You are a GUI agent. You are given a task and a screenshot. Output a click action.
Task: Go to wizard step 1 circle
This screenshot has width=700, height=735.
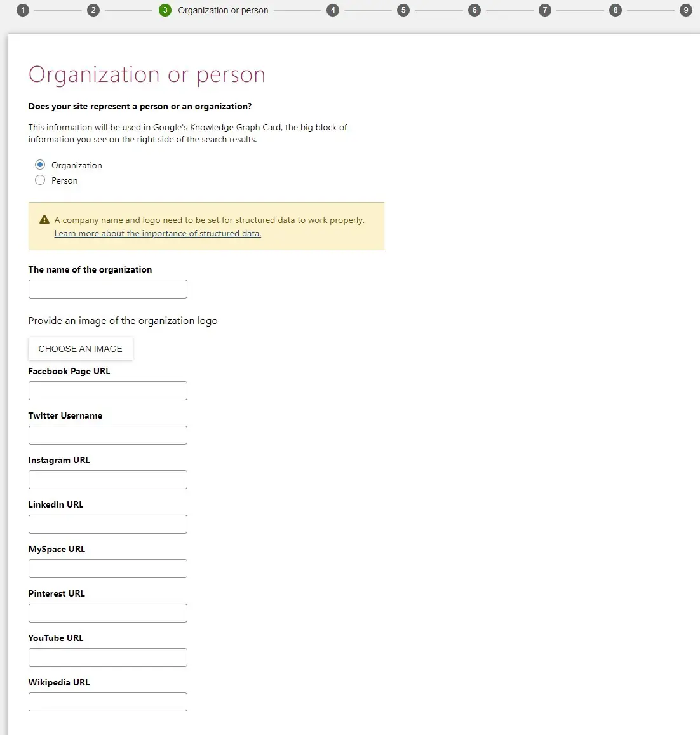[x=22, y=10]
